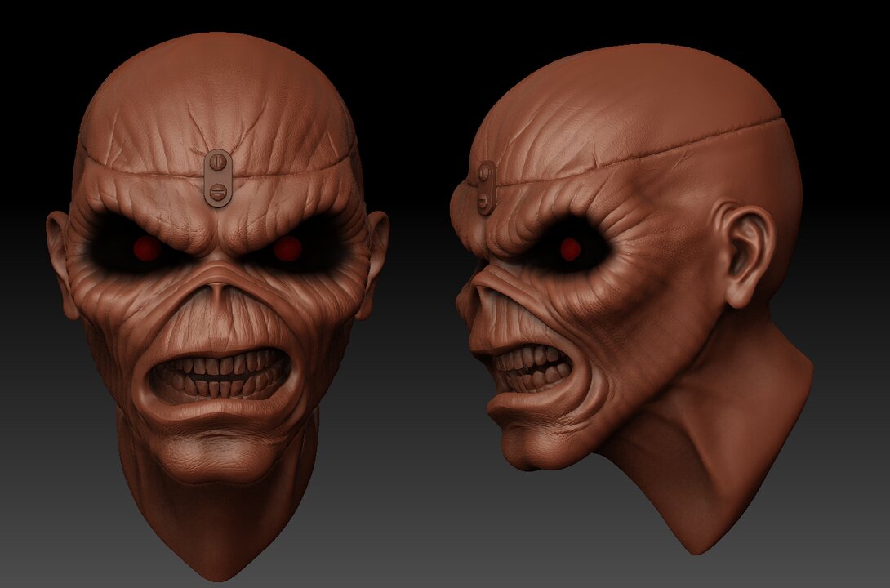This screenshot has height=588, width=890.
Task: Click the red eye of side-view head
Action: click(x=570, y=249)
